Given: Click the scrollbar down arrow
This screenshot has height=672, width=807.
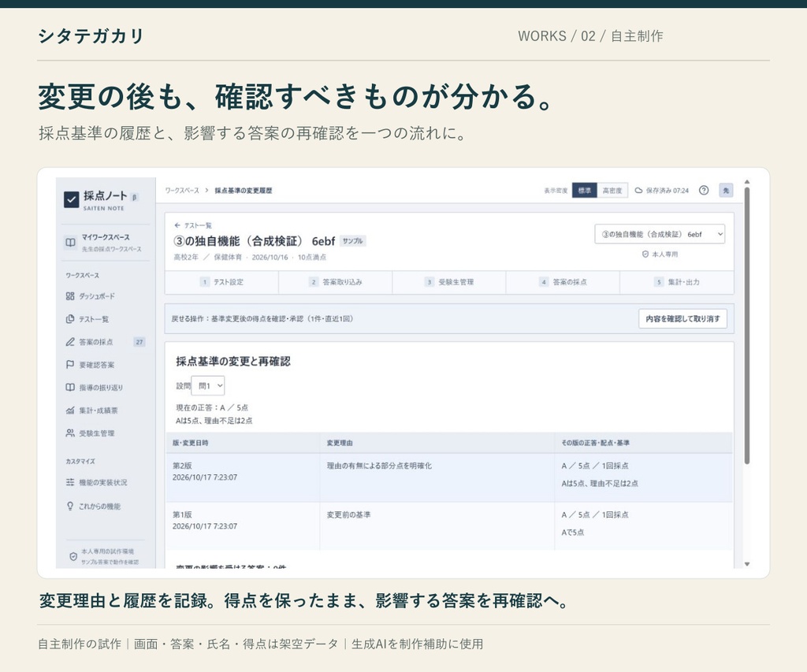Looking at the screenshot, I should tap(747, 564).
